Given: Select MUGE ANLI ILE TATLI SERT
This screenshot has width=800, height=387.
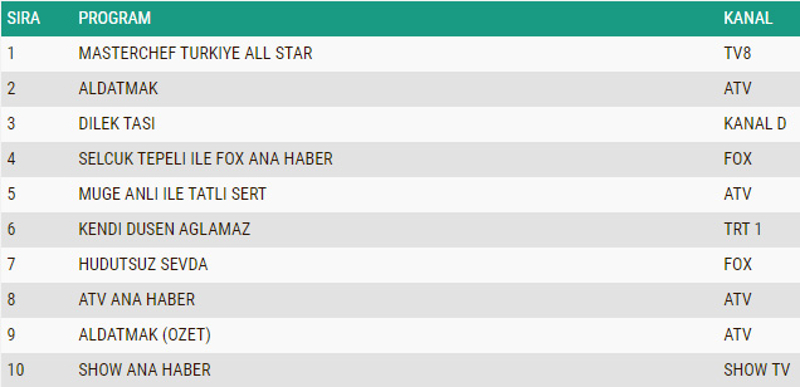Looking at the screenshot, I should [x=172, y=194].
